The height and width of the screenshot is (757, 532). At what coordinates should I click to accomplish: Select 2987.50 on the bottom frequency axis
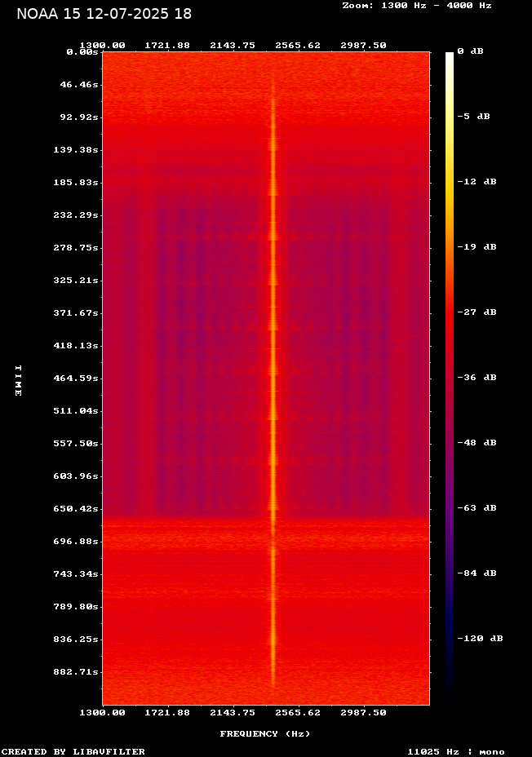coord(364,713)
